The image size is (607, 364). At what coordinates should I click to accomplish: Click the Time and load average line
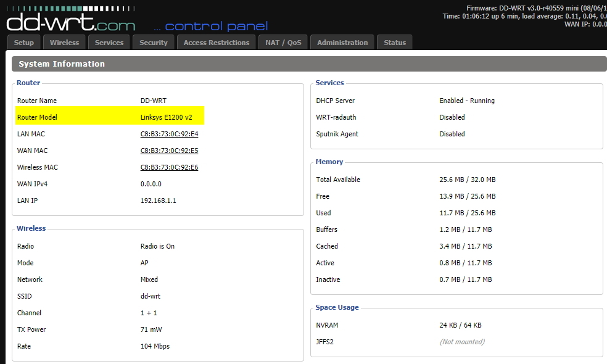(x=524, y=16)
